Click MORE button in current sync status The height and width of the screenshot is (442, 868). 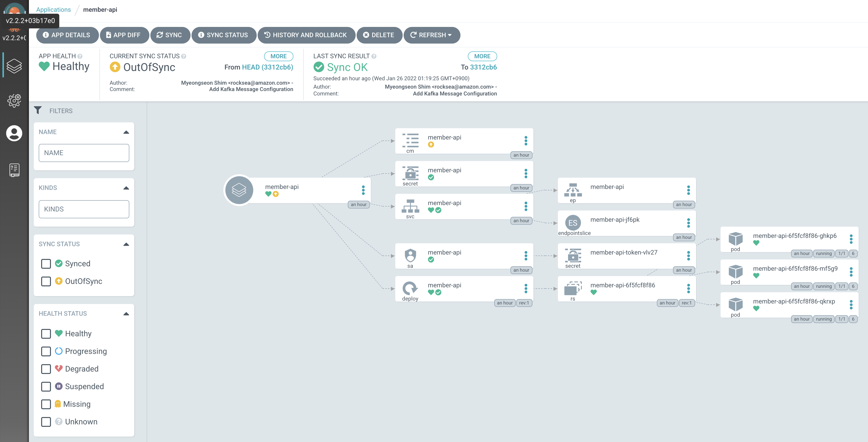[278, 56]
